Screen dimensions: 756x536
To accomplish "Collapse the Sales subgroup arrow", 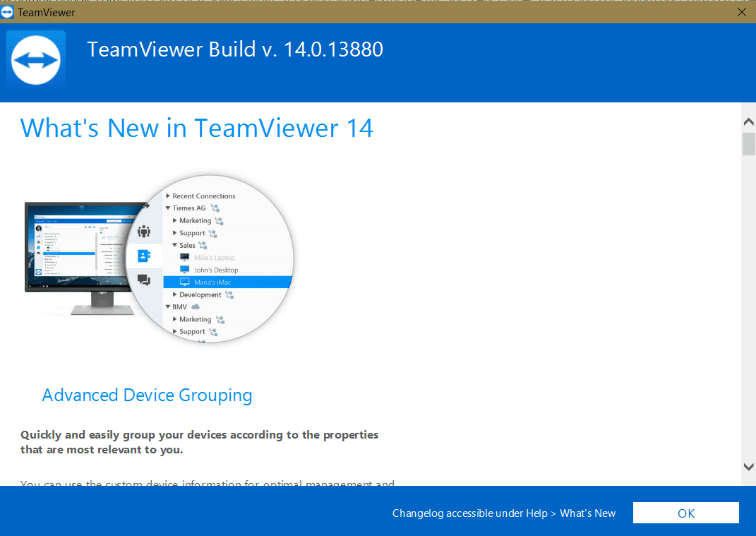I will coord(174,245).
